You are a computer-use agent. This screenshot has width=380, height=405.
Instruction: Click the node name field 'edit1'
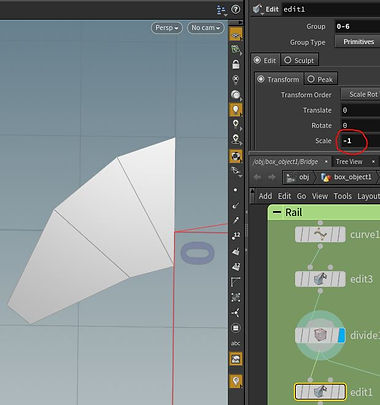[331, 9]
